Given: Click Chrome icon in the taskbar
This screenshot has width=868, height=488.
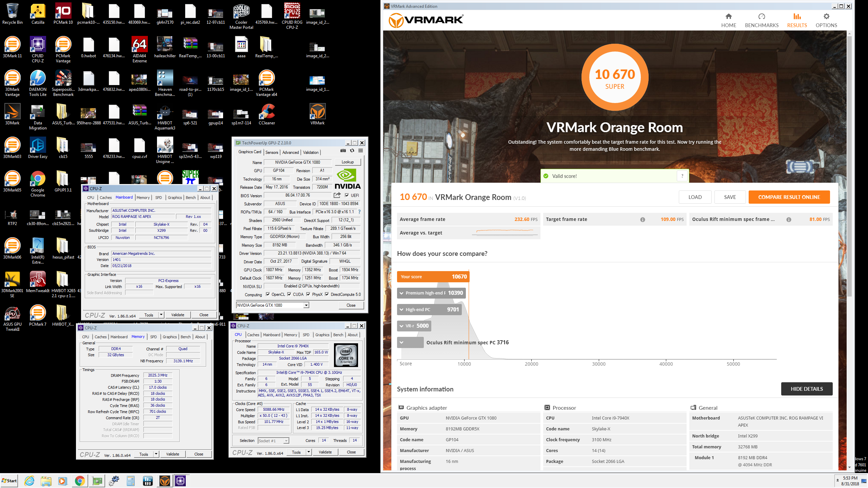Looking at the screenshot, I should [x=80, y=481].
